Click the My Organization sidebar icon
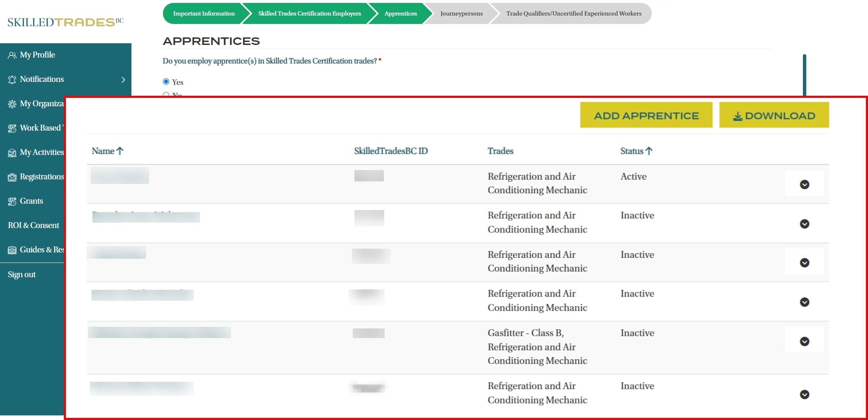Screen dimensions: 868x420 [x=12, y=104]
